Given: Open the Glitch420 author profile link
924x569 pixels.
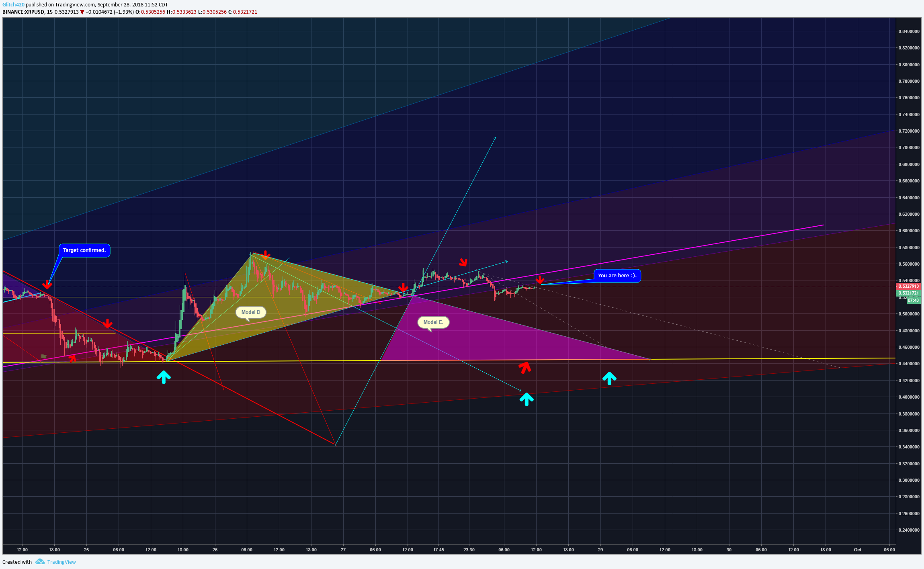Looking at the screenshot, I should tap(13, 5).
